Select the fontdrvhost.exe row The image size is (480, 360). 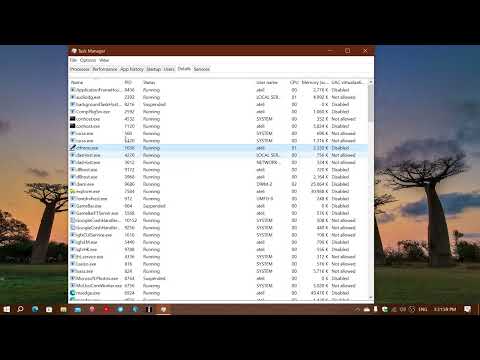pyautogui.click(x=219, y=199)
